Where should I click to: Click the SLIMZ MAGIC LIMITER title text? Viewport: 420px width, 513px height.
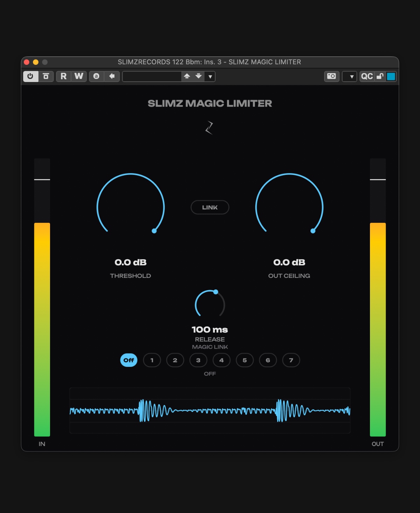click(210, 103)
